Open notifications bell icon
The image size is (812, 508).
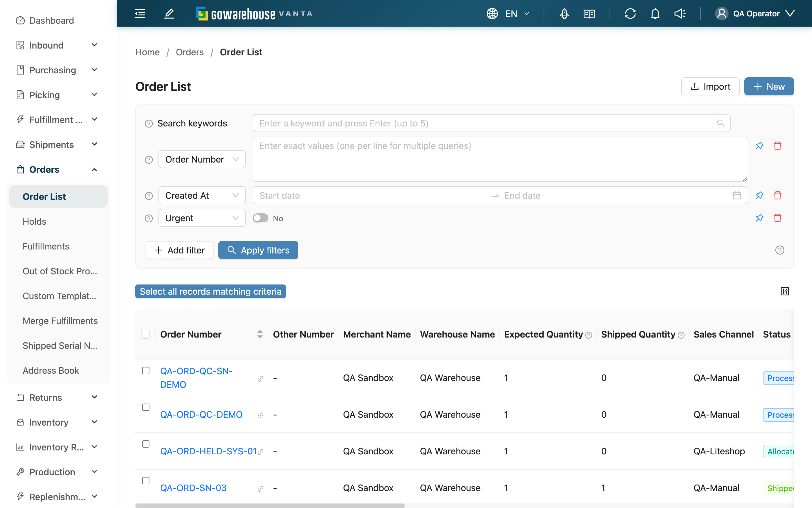coord(655,14)
